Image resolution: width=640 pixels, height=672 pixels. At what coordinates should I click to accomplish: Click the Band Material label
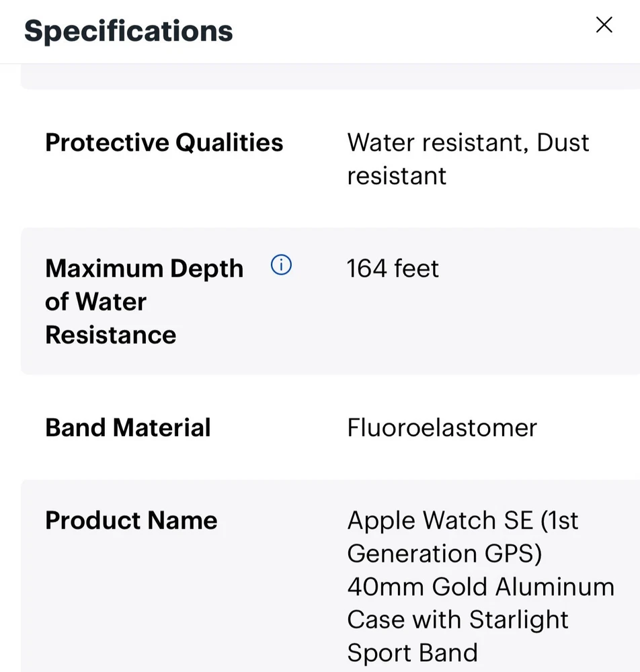pos(128,427)
